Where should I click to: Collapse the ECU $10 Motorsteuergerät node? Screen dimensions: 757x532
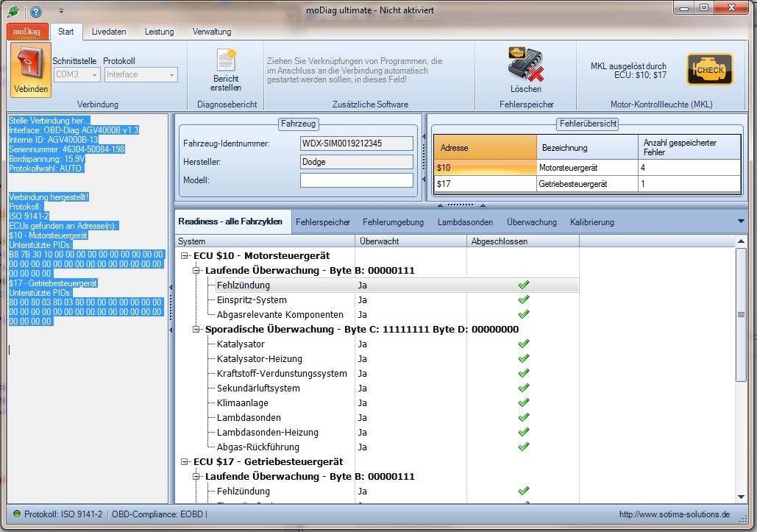point(183,255)
